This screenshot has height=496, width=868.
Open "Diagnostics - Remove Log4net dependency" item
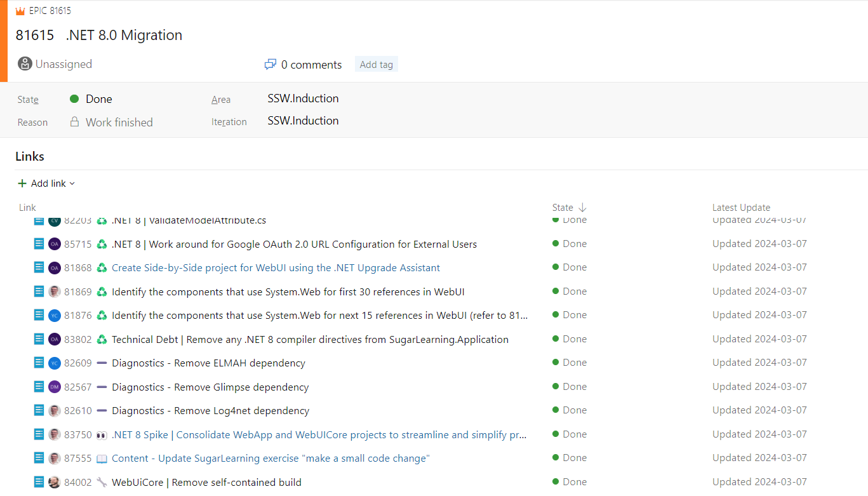(211, 411)
